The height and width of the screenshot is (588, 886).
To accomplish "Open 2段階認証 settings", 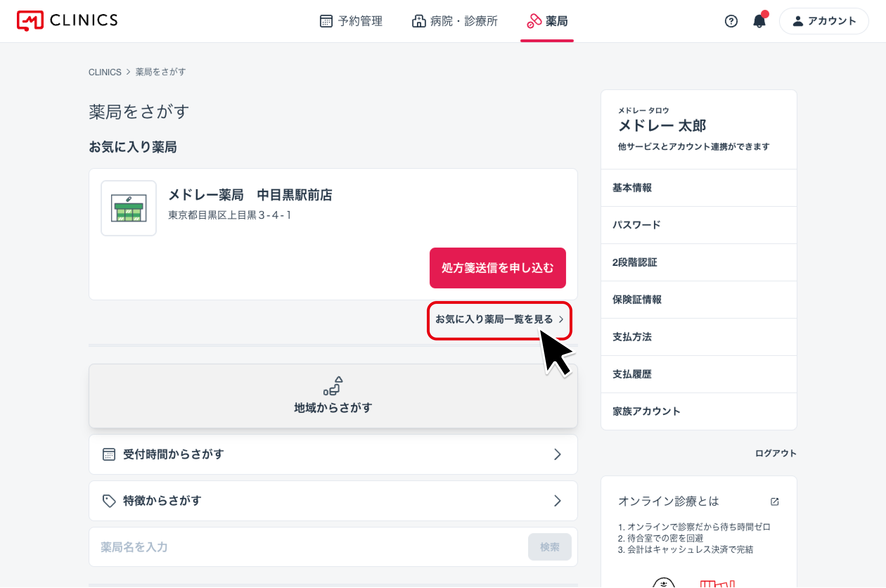I will [x=699, y=262].
